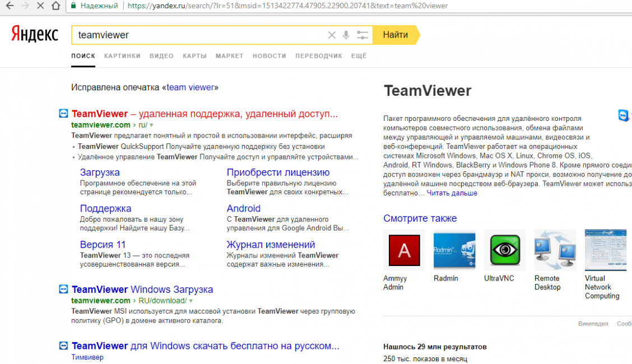This screenshot has height=364, width=632.
Task: Clear the search query with the X icon
Action: (332, 35)
